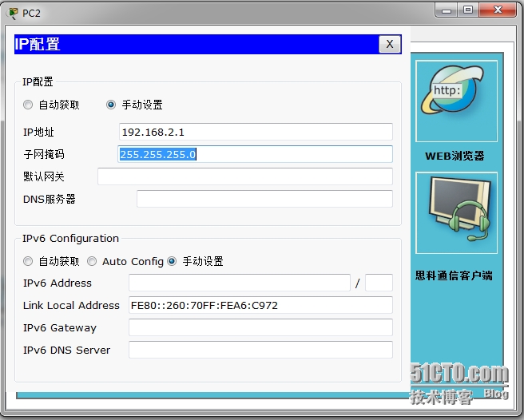Click the IPv6 Configuration group title

(70, 238)
